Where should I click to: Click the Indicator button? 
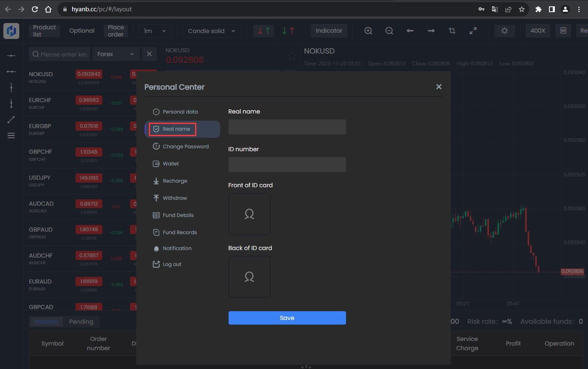[329, 31]
